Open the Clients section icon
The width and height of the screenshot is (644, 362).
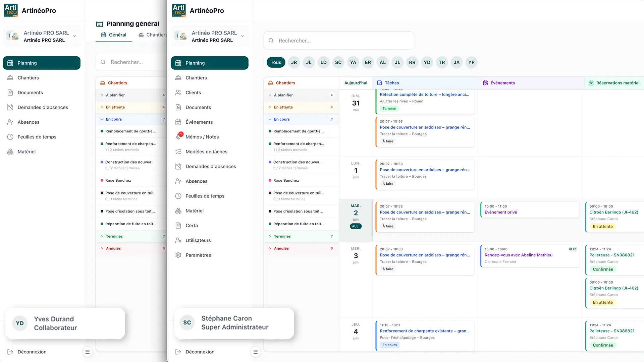tap(178, 93)
